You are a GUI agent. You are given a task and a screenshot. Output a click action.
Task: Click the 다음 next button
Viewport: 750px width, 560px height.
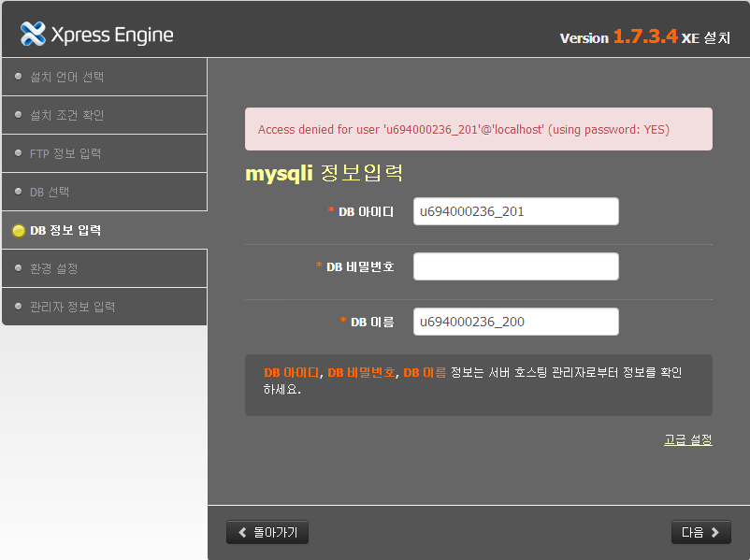(x=700, y=531)
